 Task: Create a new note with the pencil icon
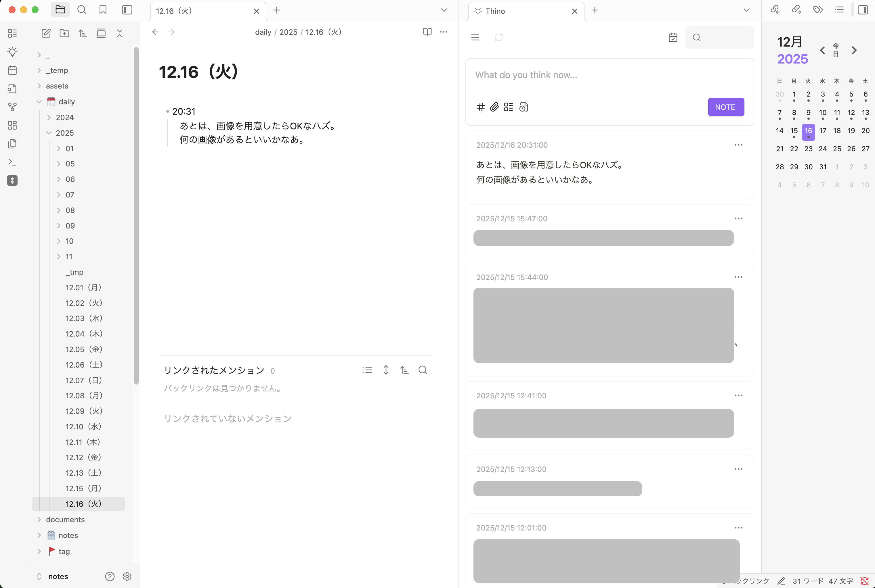[x=46, y=33]
